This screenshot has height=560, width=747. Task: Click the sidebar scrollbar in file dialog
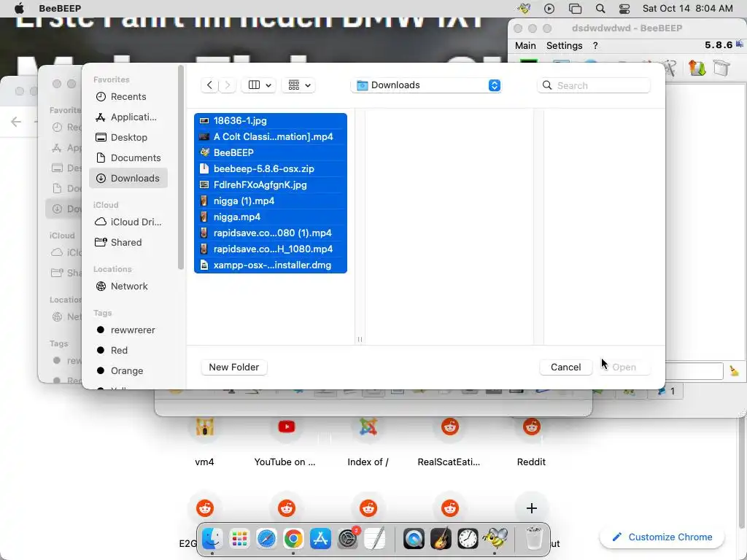181,168
